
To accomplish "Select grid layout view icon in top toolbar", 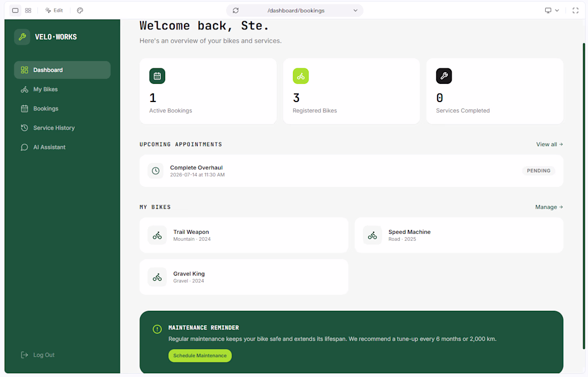I will point(28,11).
